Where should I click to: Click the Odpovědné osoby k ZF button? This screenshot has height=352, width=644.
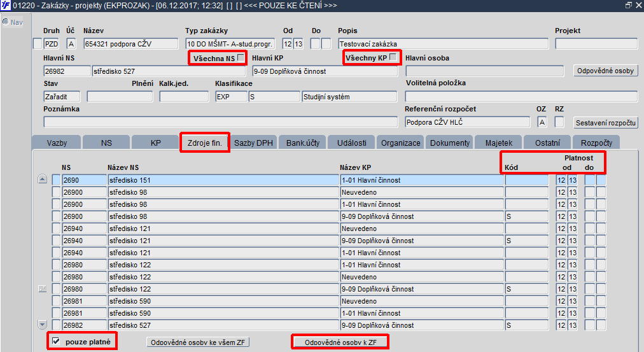pyautogui.click(x=340, y=342)
